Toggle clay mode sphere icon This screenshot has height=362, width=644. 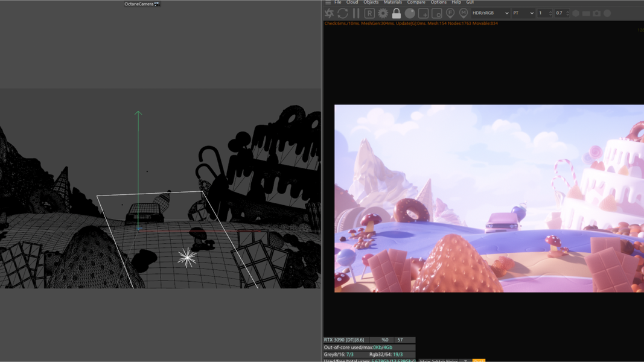pyautogui.click(x=410, y=13)
